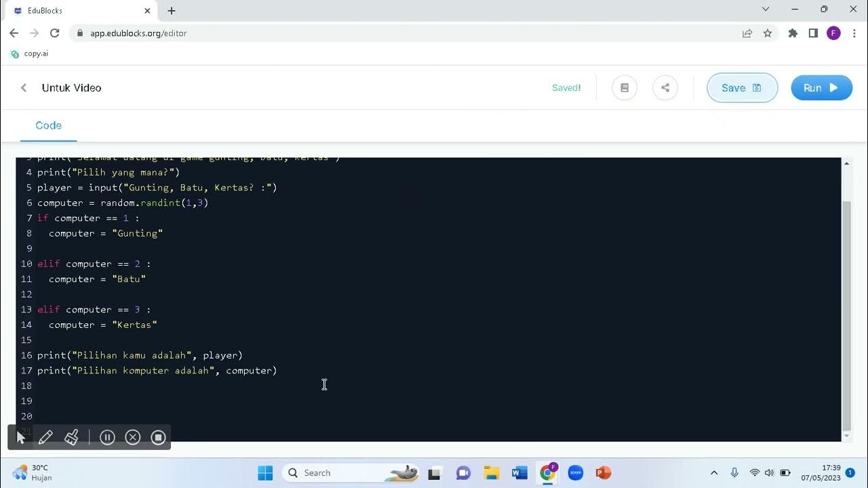Click the line 'if computer == 1 :'
Image resolution: width=868 pixels, height=488 pixels.
pyautogui.click(x=88, y=218)
